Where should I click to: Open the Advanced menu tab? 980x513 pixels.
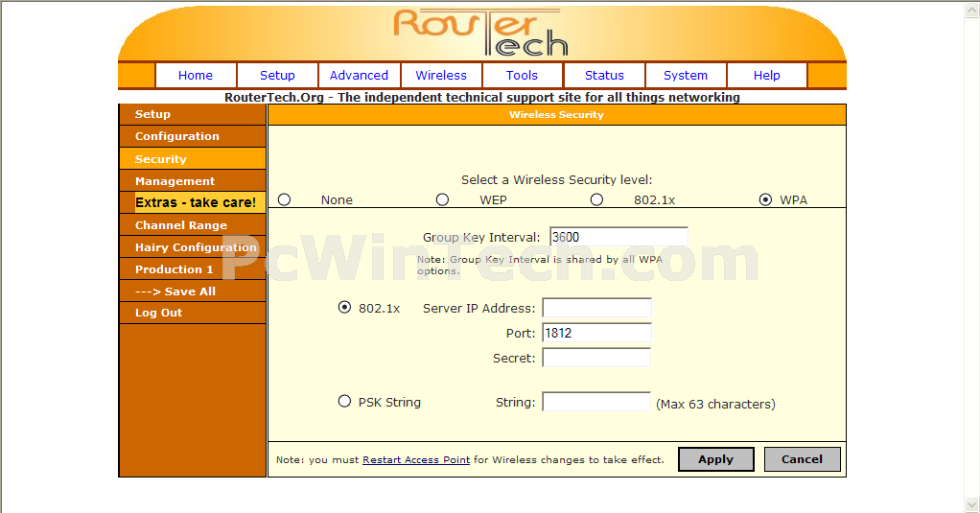coord(359,76)
